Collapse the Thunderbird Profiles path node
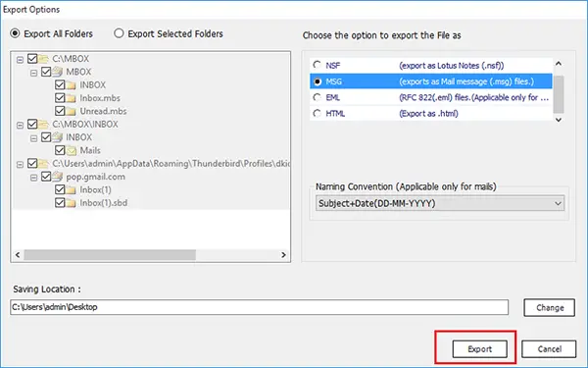 coord(20,164)
